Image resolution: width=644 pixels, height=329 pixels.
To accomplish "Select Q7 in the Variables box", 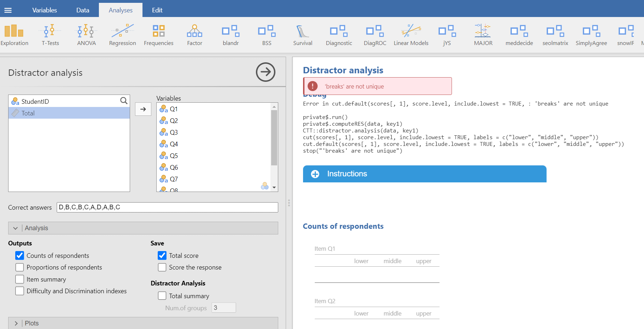I will (x=213, y=179).
